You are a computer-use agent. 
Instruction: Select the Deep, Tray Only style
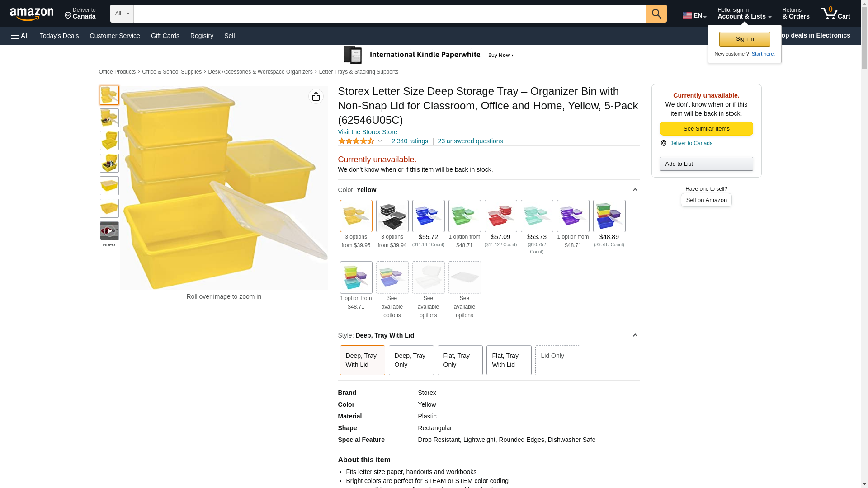pyautogui.click(x=411, y=360)
